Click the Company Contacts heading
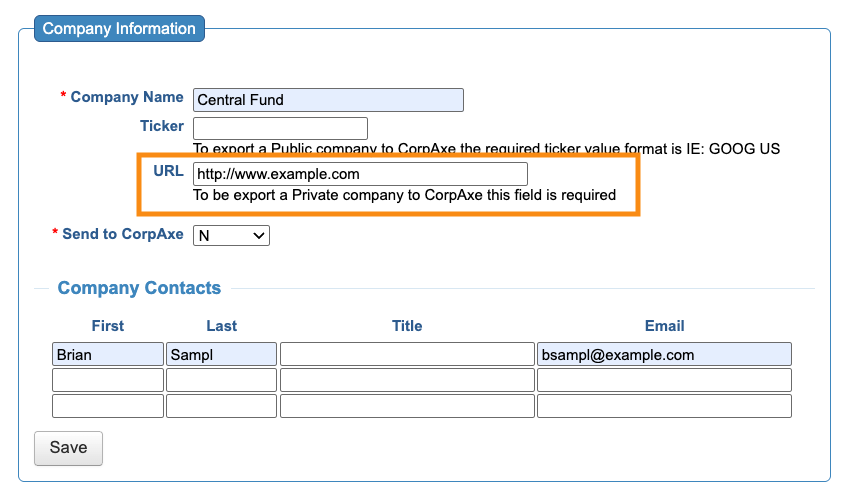The width and height of the screenshot is (848, 501). point(139,288)
